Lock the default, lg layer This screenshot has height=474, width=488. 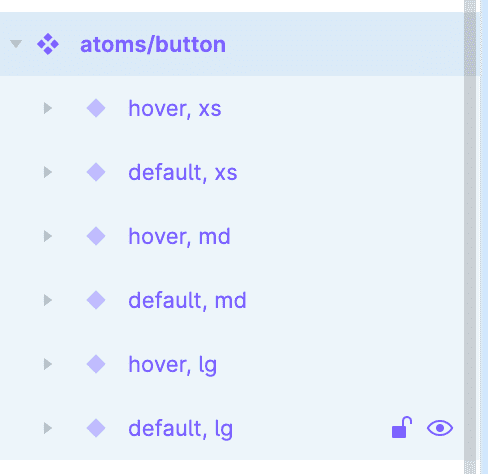402,427
